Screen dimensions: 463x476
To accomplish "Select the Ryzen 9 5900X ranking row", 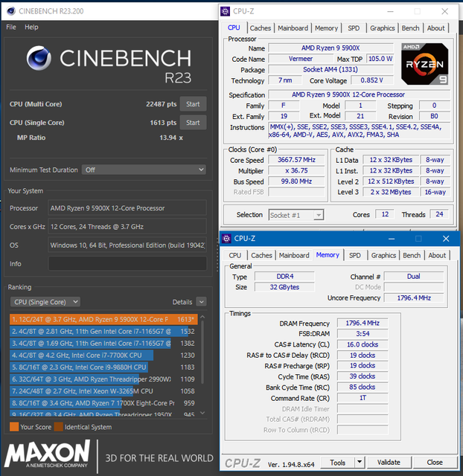I will [103, 319].
